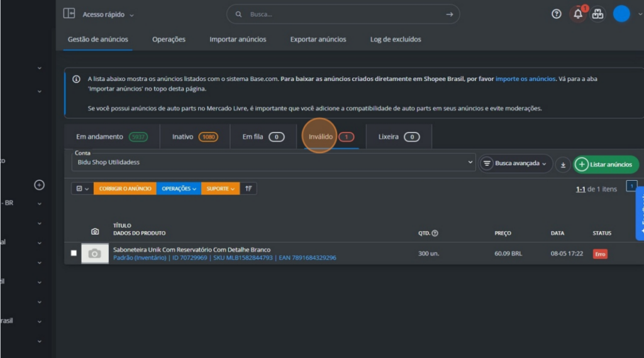
Task: Open the Conta account selector dropdown
Action: pos(273,162)
